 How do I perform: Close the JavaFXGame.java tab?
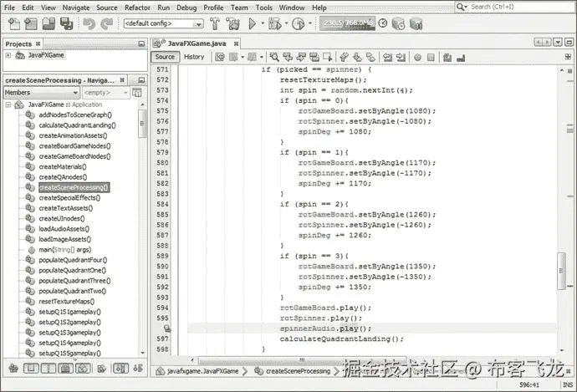point(237,43)
